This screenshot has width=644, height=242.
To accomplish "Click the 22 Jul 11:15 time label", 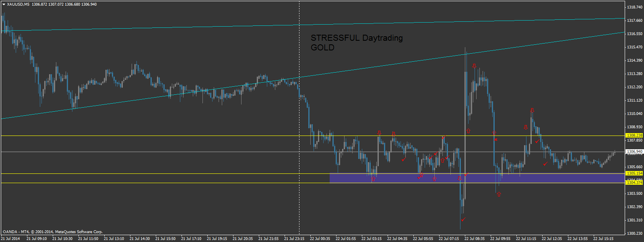I will click(526, 239).
